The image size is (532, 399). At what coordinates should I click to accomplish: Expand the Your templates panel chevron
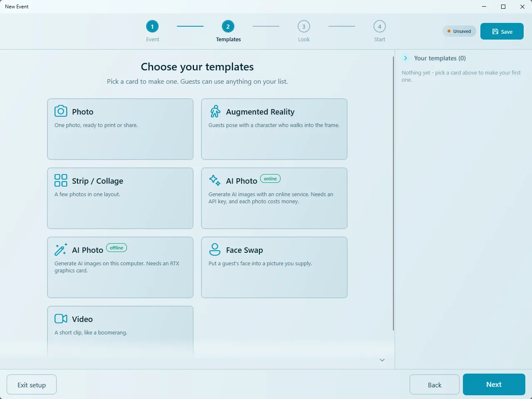tap(405, 58)
